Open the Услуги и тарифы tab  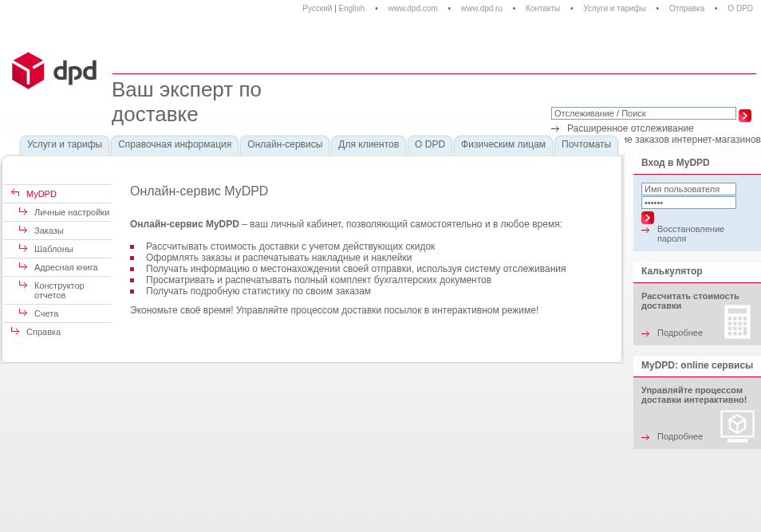(65, 144)
